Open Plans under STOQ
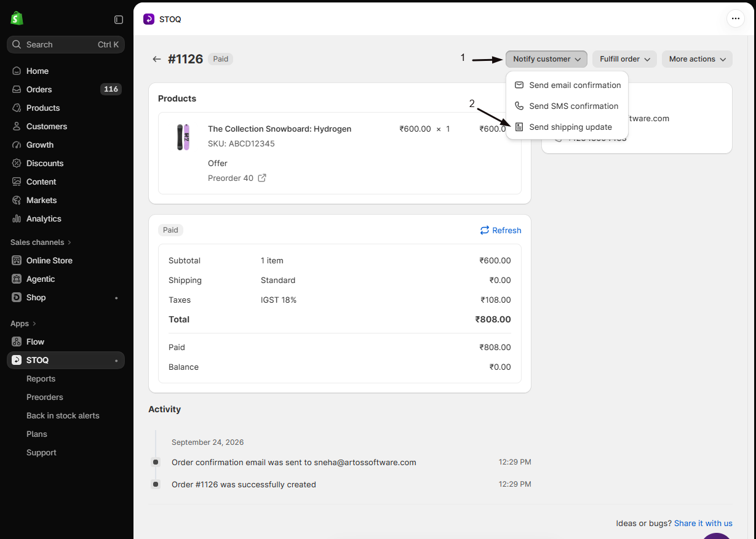Screen dimensions: 756x539 (36, 434)
